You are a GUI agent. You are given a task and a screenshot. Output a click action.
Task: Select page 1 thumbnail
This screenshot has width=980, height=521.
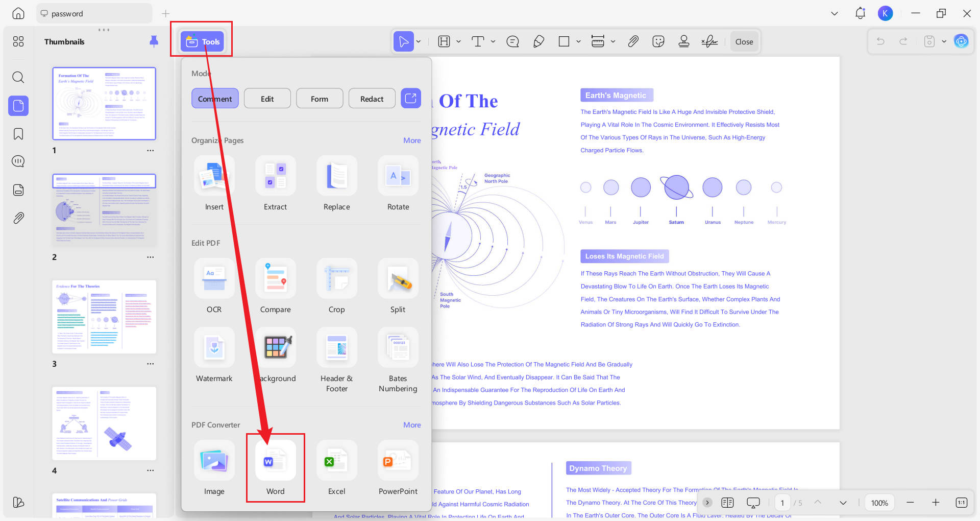point(104,104)
